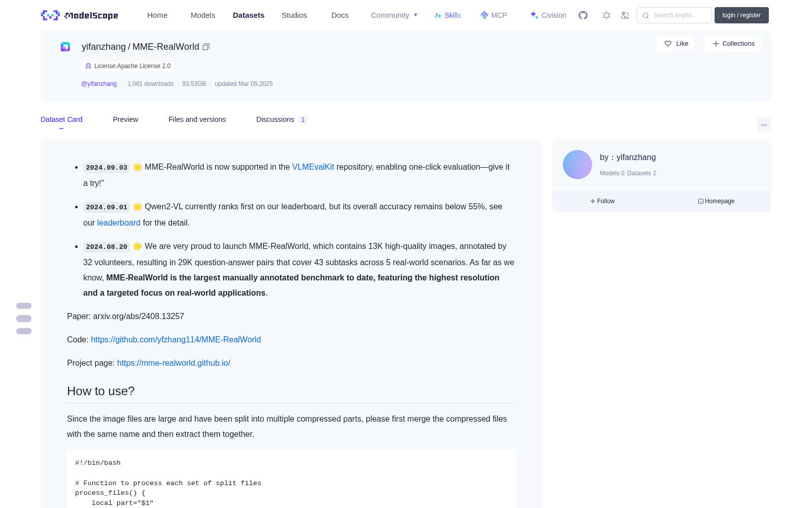Open the three-dot more options button
The height and width of the screenshot is (508, 812).
764,124
